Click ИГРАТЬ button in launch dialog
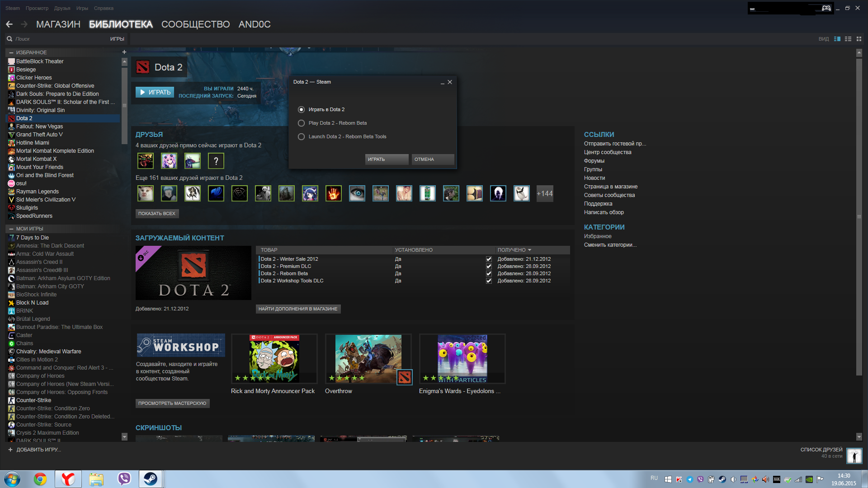Image resolution: width=868 pixels, height=488 pixels. (387, 160)
